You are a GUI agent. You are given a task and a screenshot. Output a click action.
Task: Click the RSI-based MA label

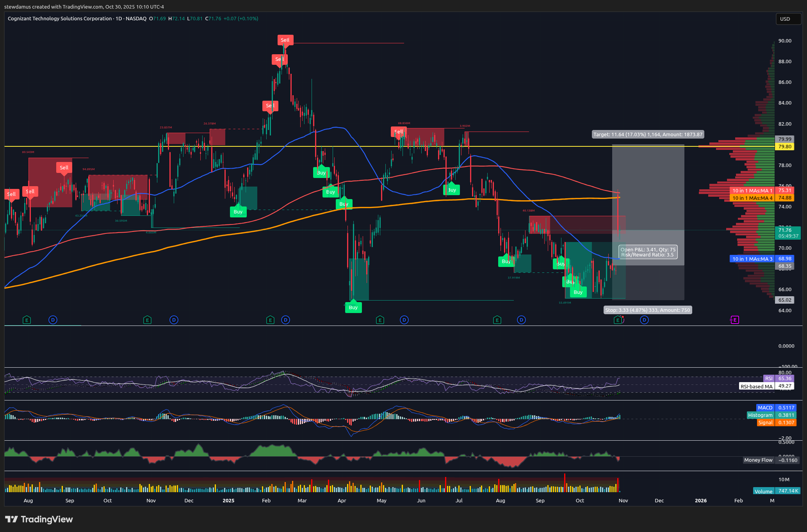756,386
